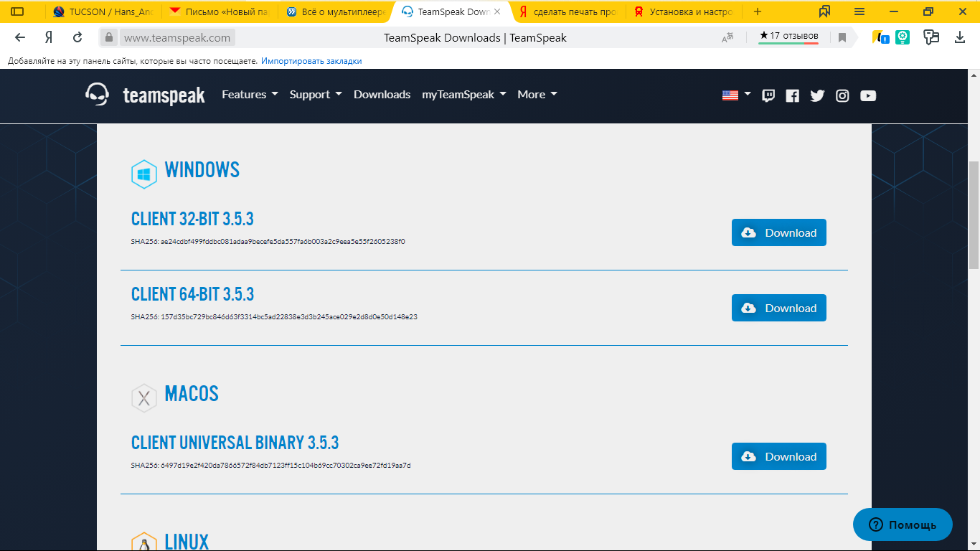Reload the page with refresh button

pyautogui.click(x=77, y=38)
